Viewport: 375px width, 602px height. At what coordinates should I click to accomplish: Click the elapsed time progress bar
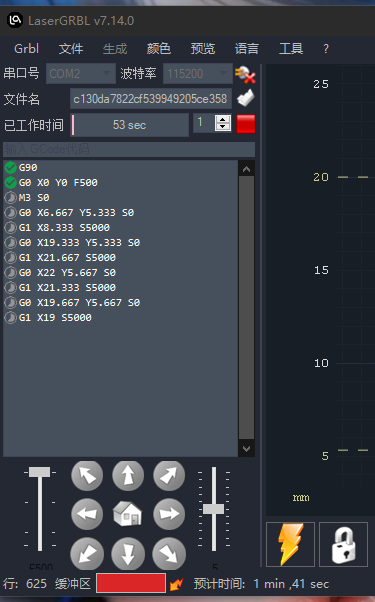click(x=130, y=125)
